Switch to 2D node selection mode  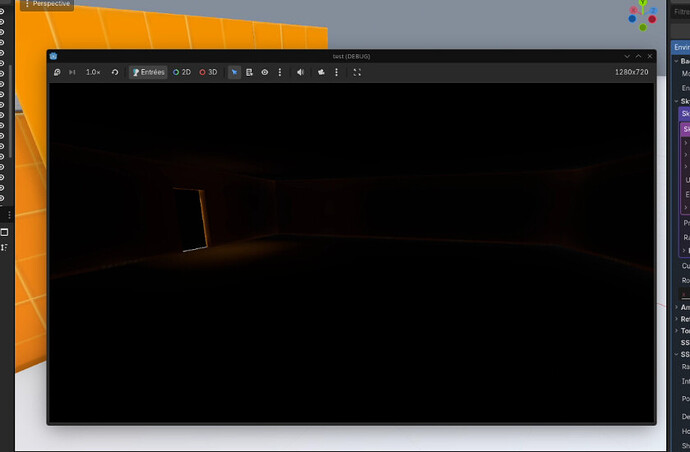click(182, 72)
